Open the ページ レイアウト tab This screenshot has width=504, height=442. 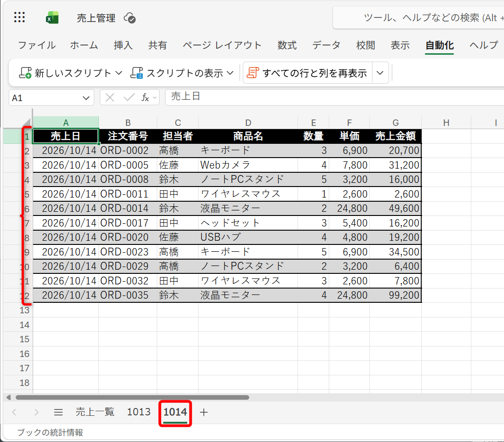[x=222, y=45]
